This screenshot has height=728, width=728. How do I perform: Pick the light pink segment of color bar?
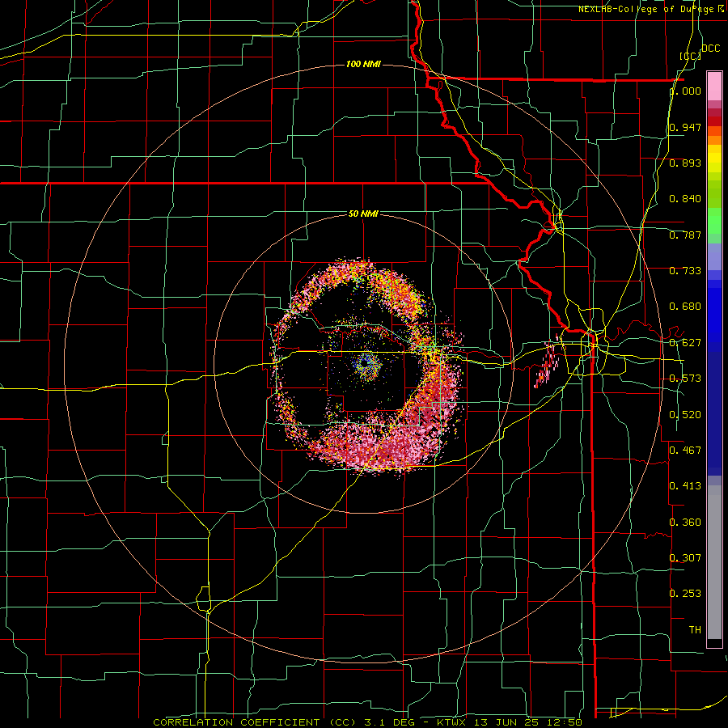714,86
